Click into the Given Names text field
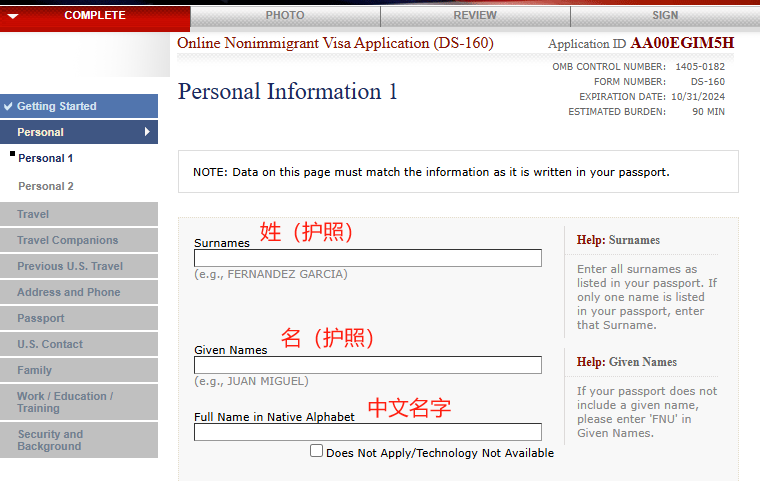 [367, 365]
